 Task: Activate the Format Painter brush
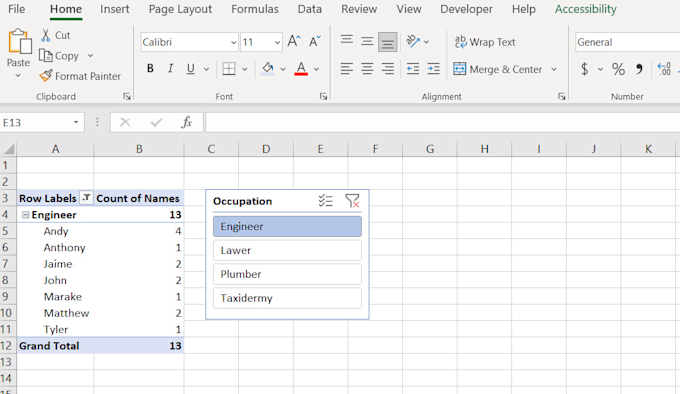click(x=80, y=76)
